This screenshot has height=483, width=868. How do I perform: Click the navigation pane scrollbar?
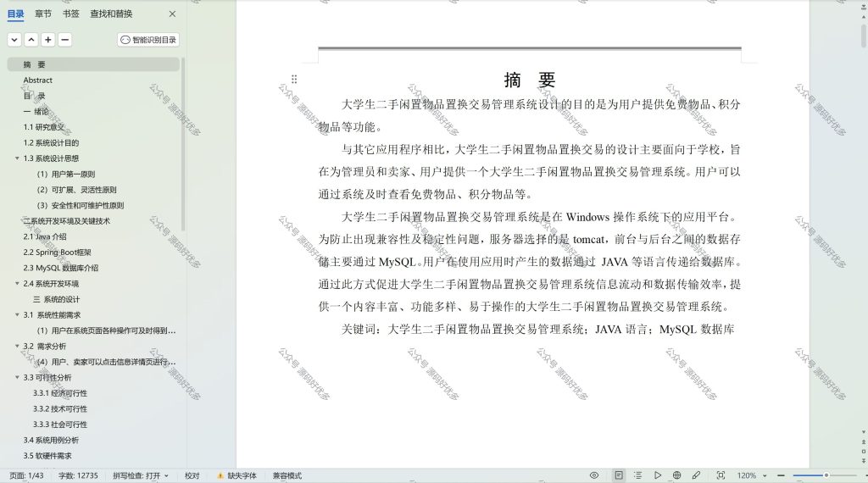tap(183, 144)
